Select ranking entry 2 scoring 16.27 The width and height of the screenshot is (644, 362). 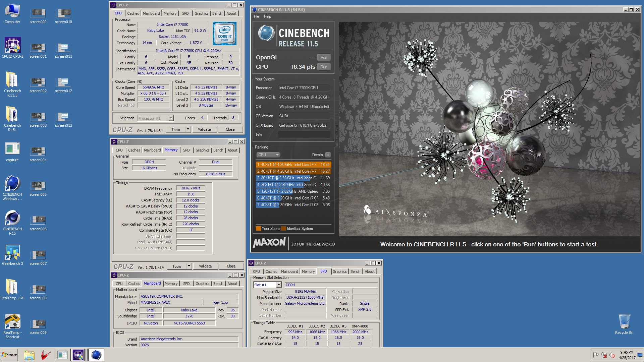[293, 171]
